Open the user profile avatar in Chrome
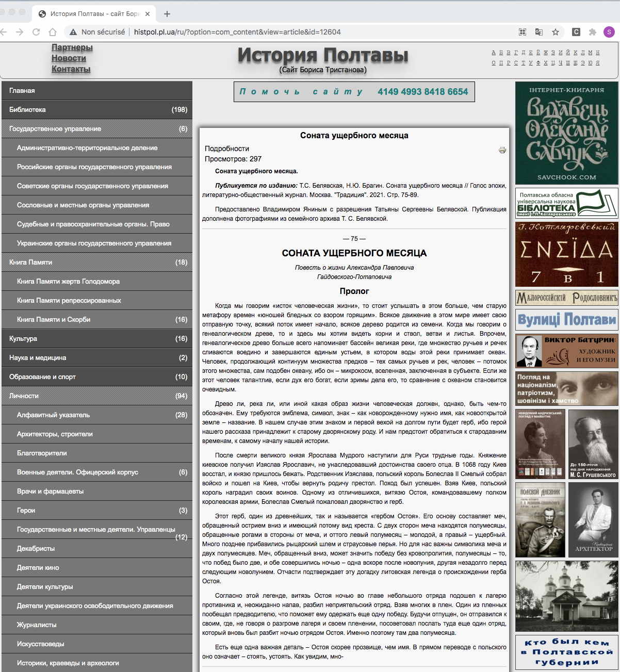The height and width of the screenshot is (672, 620). (609, 32)
